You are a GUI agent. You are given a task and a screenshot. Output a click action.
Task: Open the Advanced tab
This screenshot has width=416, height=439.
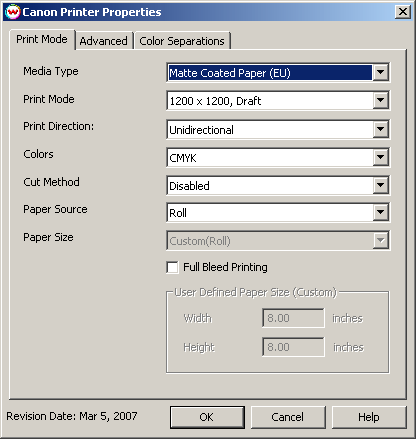pyautogui.click(x=104, y=41)
